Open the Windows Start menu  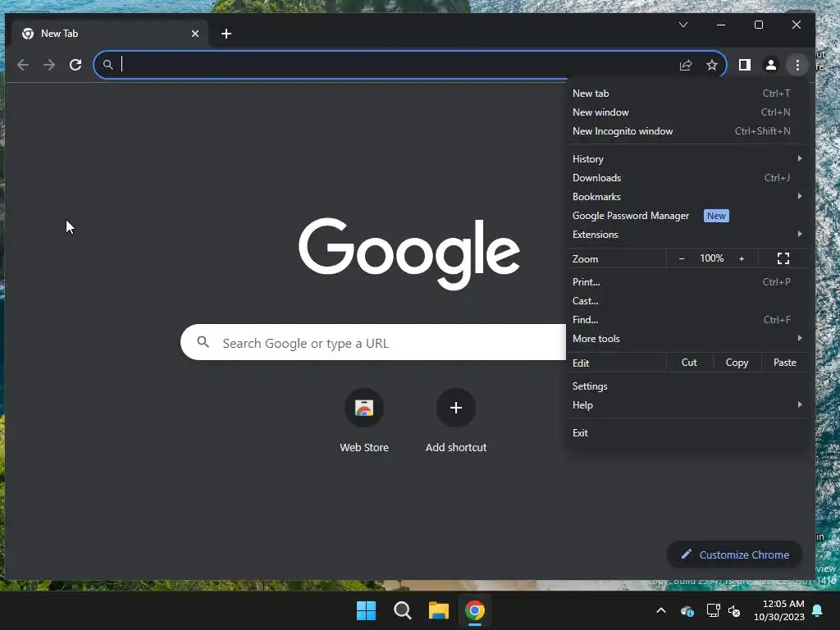coord(367,610)
